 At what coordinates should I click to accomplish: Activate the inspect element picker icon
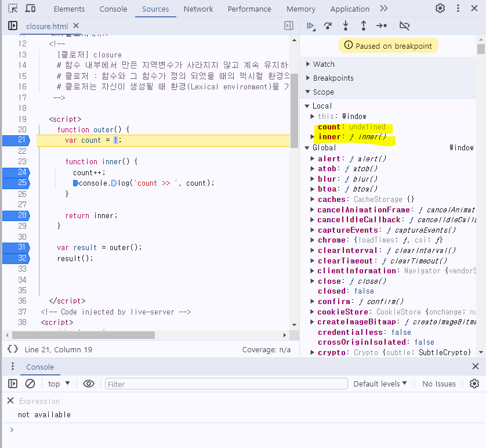tap(13, 8)
